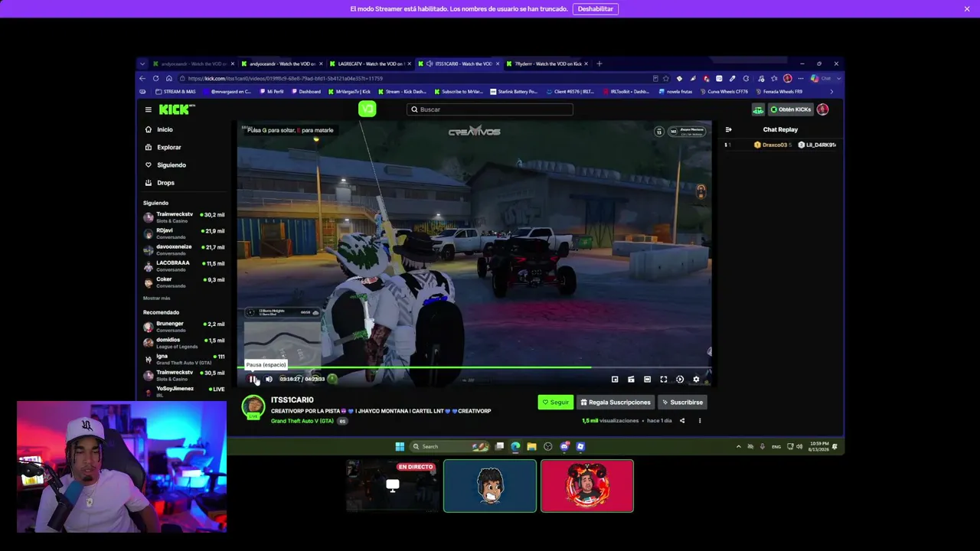The image size is (980, 551).
Task: Click the browser address bar URL
Action: click(x=286, y=78)
